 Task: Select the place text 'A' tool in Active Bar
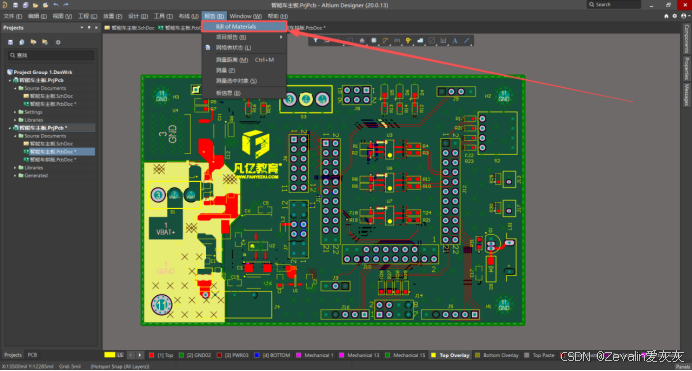pyautogui.click(x=455, y=41)
